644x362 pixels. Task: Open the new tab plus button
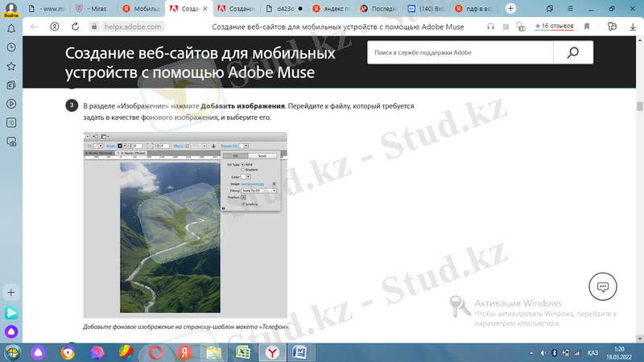[x=511, y=8]
